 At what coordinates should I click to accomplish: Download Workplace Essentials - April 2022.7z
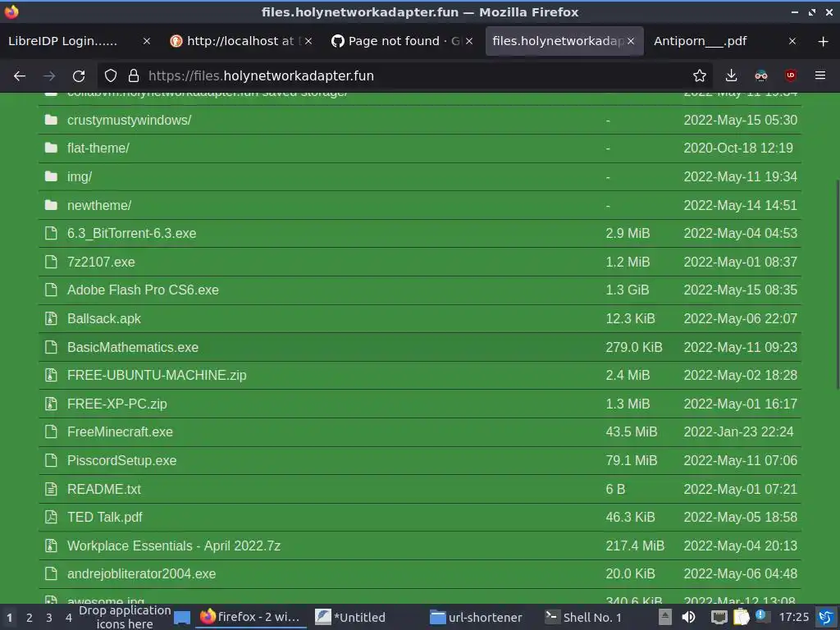click(174, 546)
